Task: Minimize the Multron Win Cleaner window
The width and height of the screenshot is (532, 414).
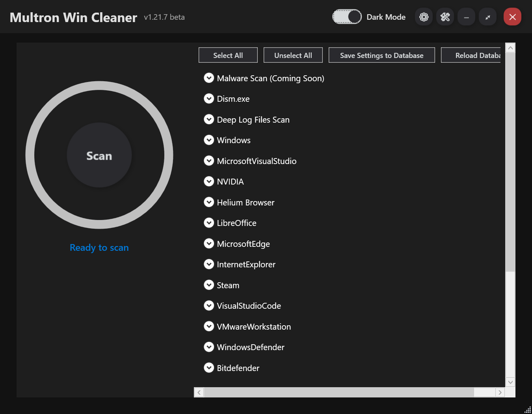Action: pos(466,17)
